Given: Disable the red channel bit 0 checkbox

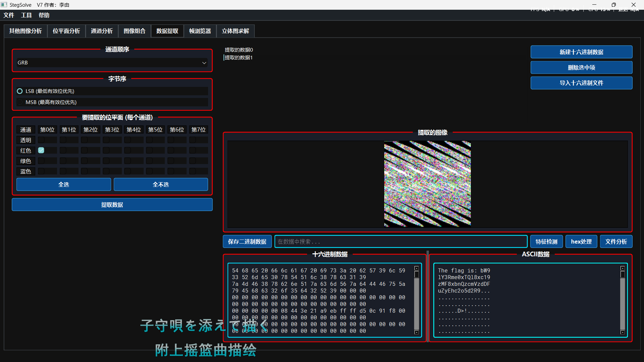Looking at the screenshot, I should click(41, 150).
